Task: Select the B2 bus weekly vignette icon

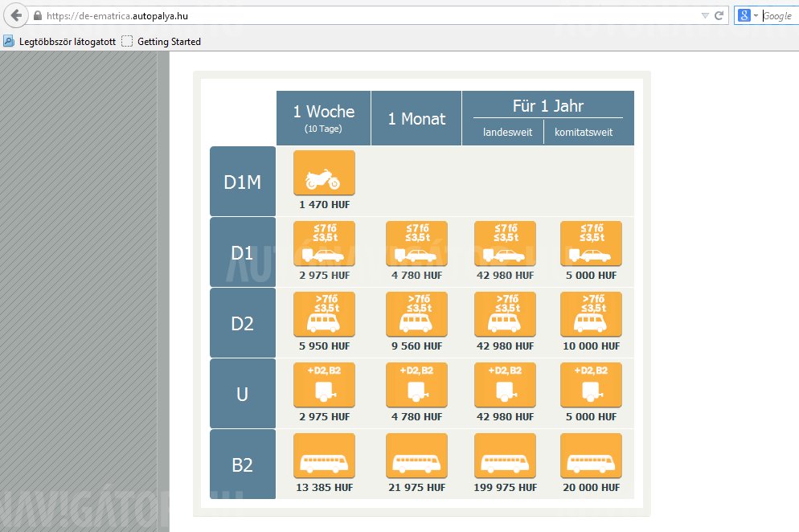Action: coord(324,456)
